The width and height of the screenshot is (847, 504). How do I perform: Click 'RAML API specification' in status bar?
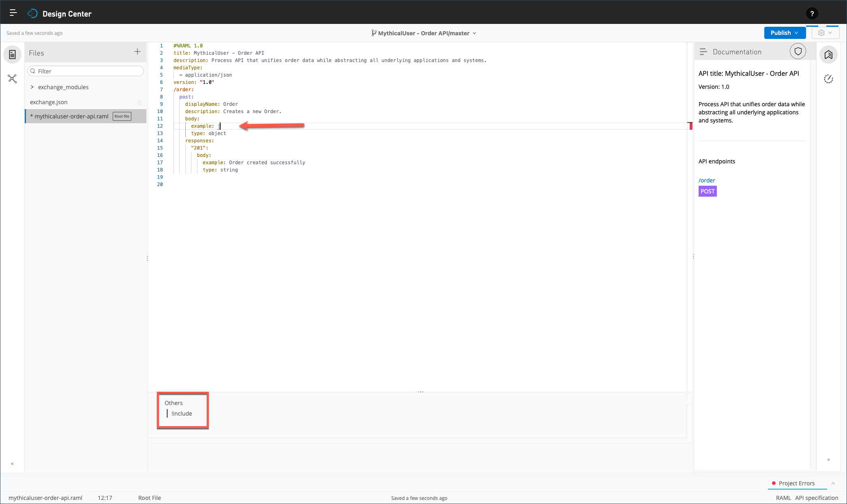807,498
